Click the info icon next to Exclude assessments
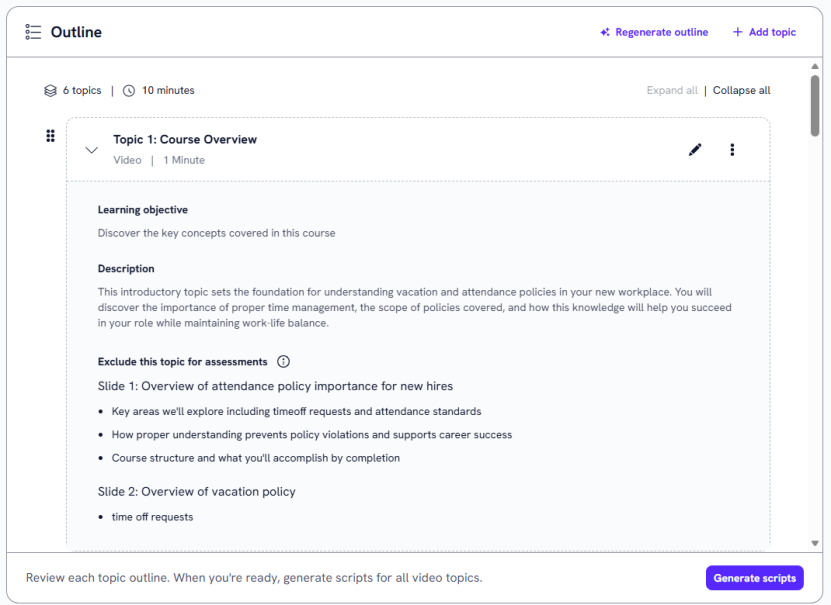The image size is (831, 605). (x=283, y=362)
